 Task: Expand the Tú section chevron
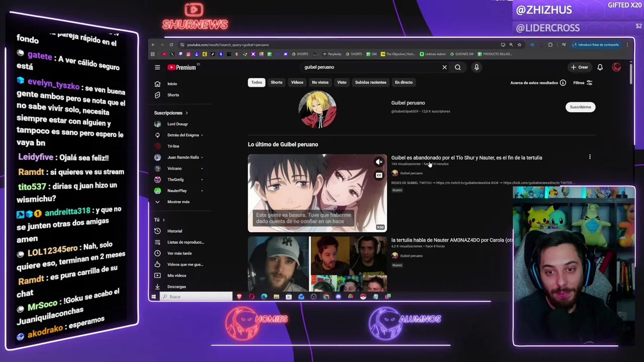pyautogui.click(x=164, y=220)
